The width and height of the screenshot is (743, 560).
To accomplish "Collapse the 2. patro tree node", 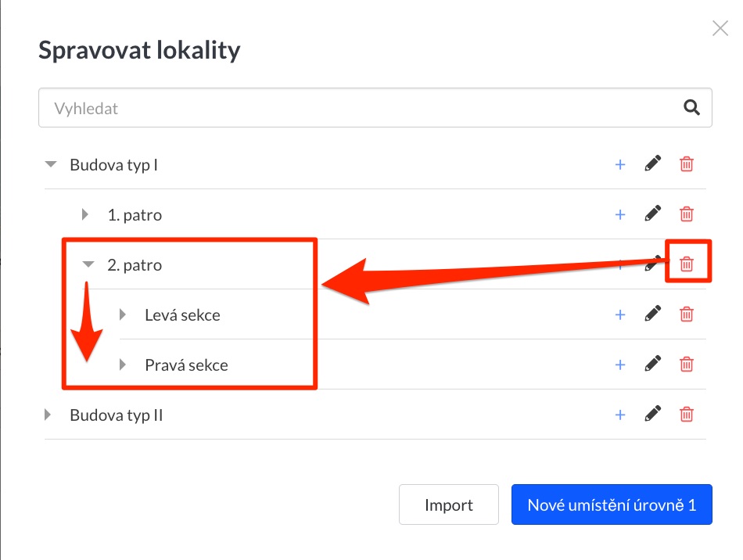I will 88,264.
